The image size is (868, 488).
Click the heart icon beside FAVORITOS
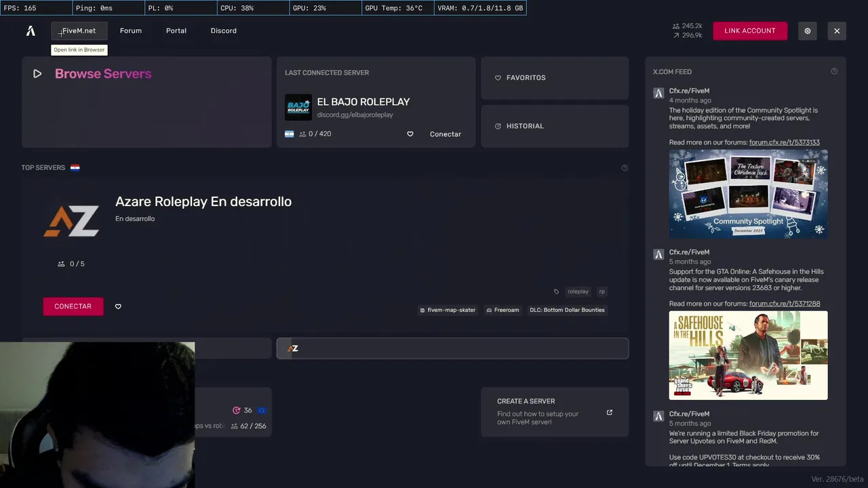pyautogui.click(x=498, y=78)
